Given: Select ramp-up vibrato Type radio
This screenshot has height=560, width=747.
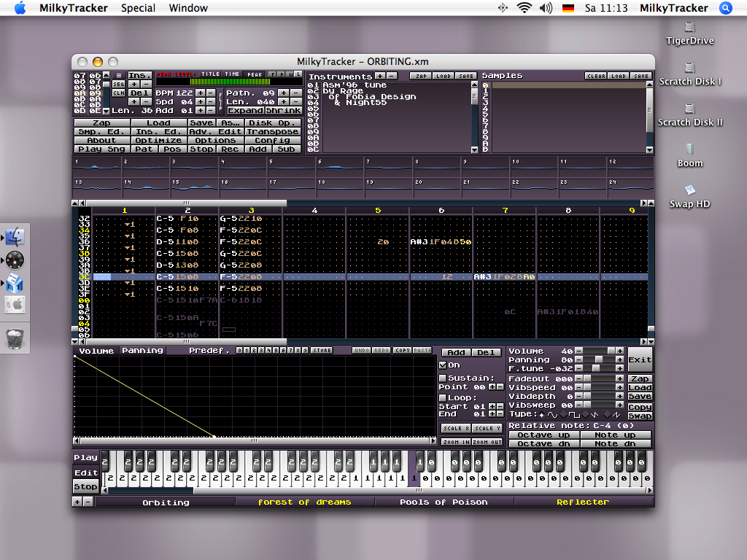Looking at the screenshot, I should click(x=607, y=415).
